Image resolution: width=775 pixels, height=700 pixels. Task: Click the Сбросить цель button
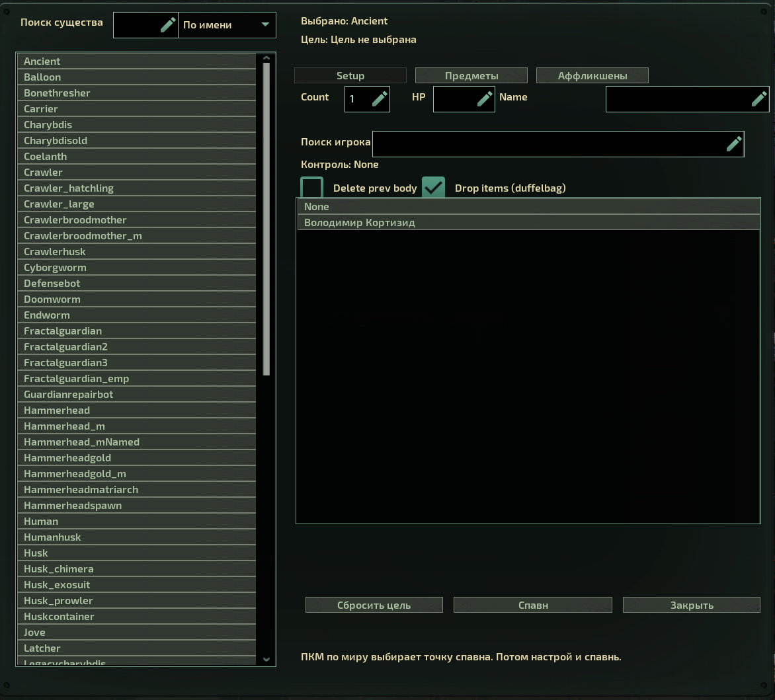click(x=374, y=605)
